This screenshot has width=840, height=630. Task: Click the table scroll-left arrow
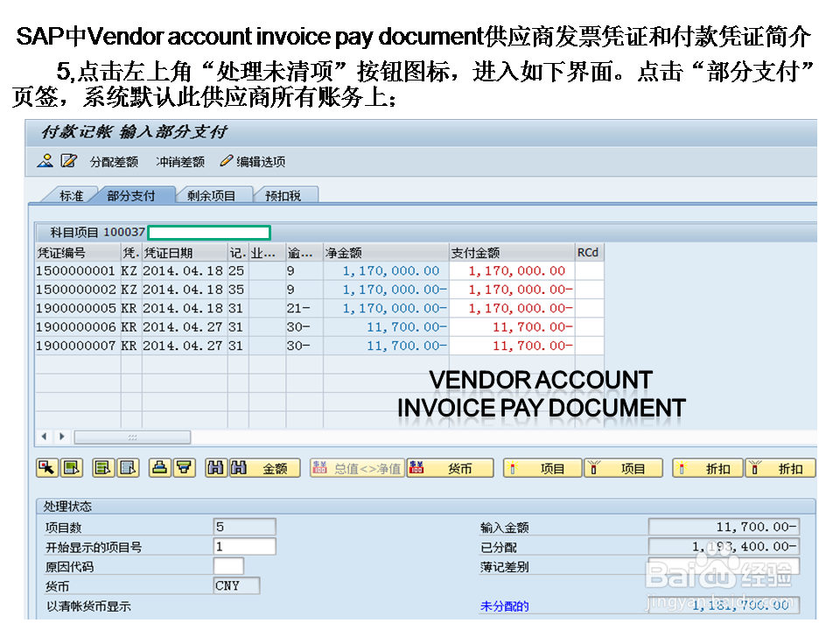(x=44, y=437)
